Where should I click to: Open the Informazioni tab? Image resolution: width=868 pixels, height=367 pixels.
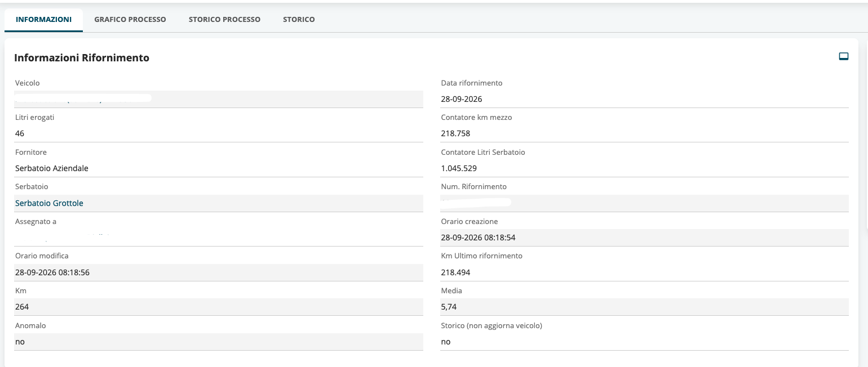[x=43, y=20]
